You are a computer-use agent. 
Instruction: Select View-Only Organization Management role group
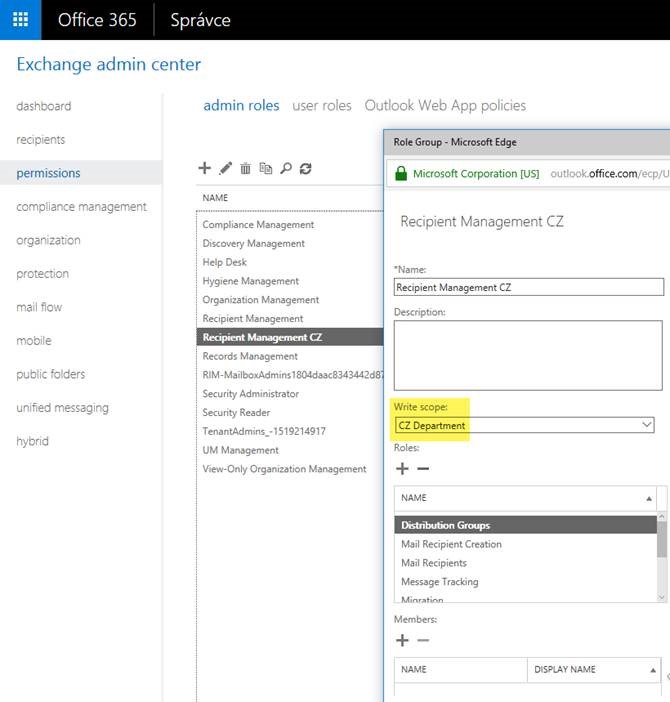285,469
